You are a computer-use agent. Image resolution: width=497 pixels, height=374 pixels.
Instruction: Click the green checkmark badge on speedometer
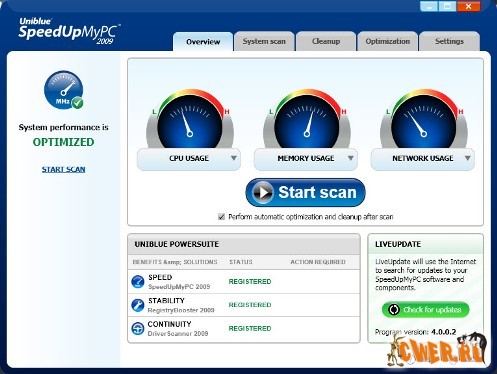[78, 103]
